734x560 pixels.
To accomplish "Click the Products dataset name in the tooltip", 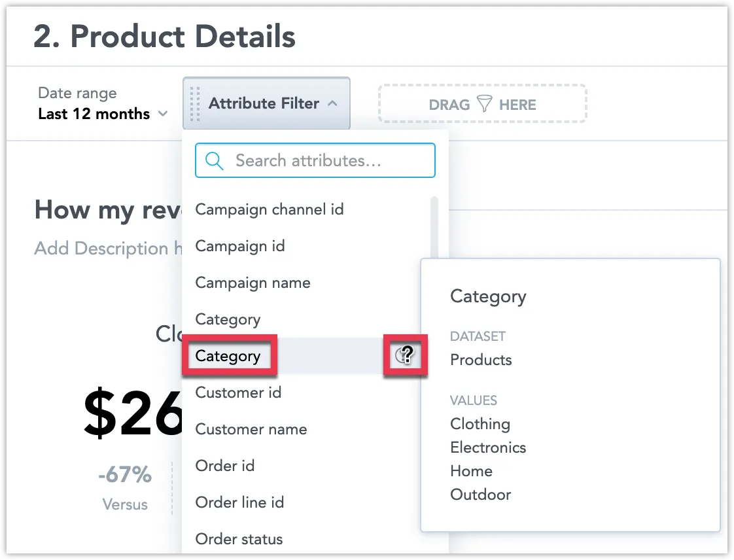I will coord(481,360).
